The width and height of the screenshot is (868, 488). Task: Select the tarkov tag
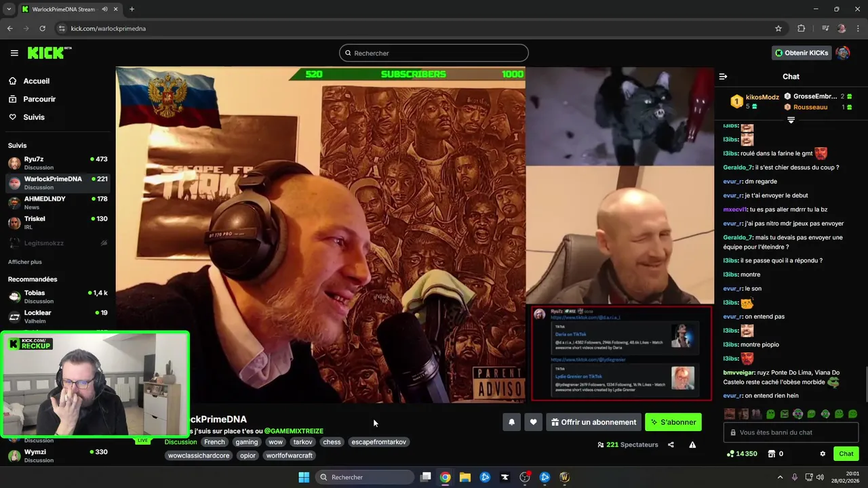point(302,442)
